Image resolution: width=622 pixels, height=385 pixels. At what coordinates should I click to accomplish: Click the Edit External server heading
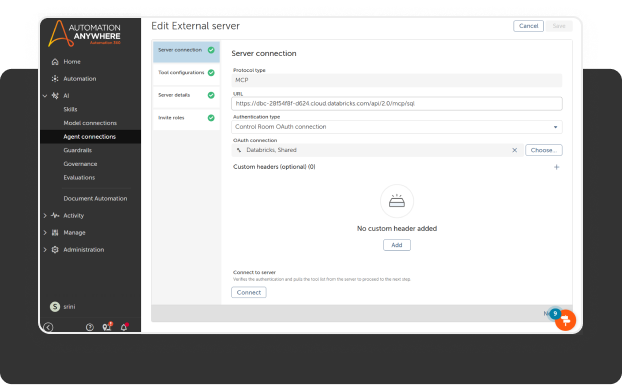195,26
